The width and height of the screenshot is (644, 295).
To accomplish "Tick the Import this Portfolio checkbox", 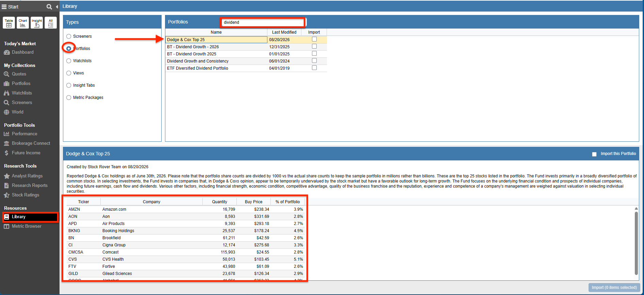I will (594, 154).
